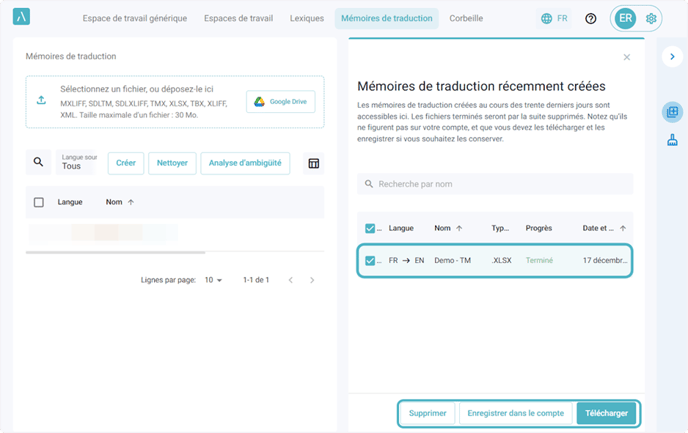Open the rows per page dropdown
This screenshot has width=688, height=433.
coord(213,280)
